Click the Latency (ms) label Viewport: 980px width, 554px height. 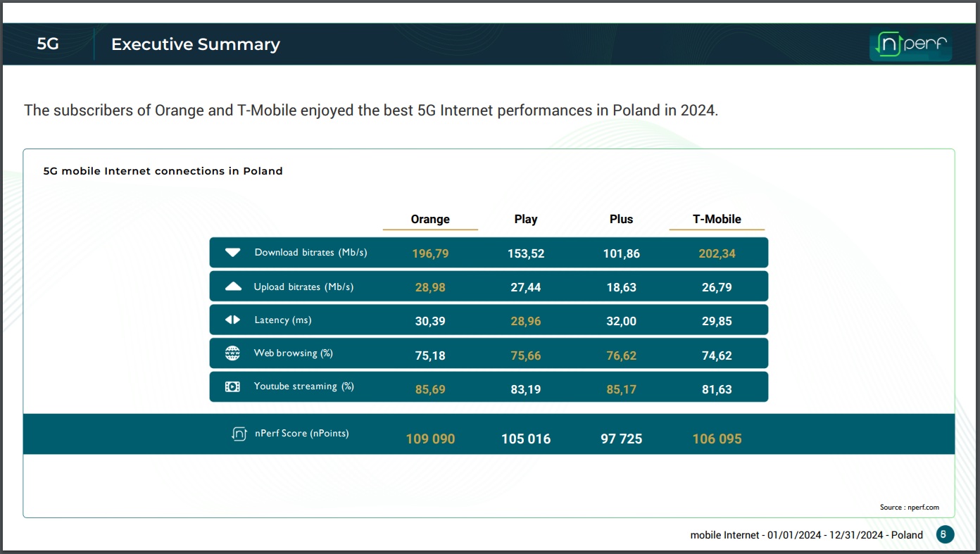coord(282,320)
